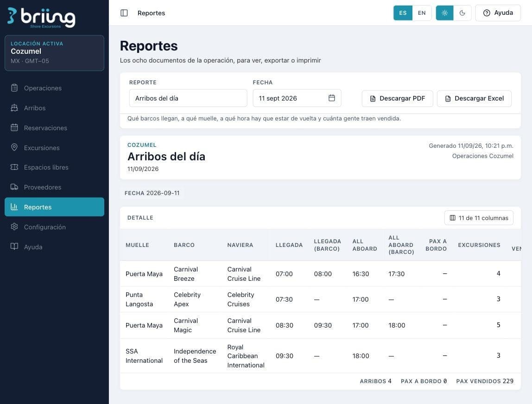Image resolution: width=532 pixels, height=404 pixels.
Task: Click the Excel spreadsheet icon
Action: pos(448,99)
